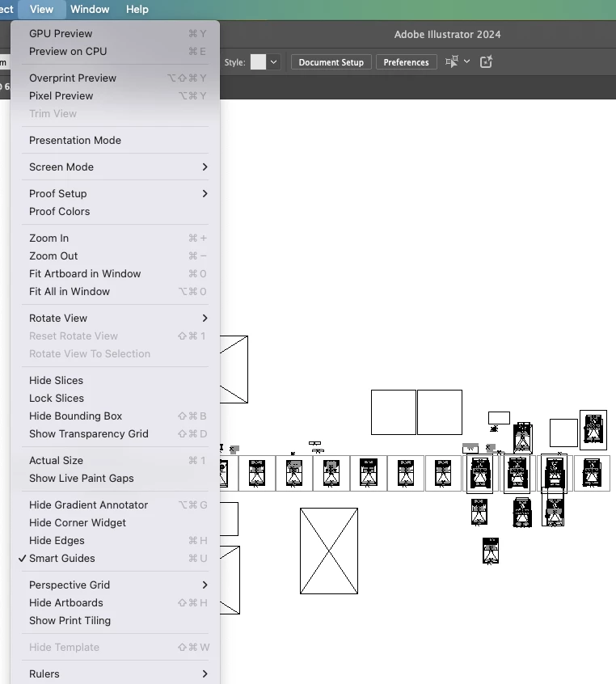Select Fit Artboard in Window
This screenshot has height=684, width=616.
(x=115, y=274)
